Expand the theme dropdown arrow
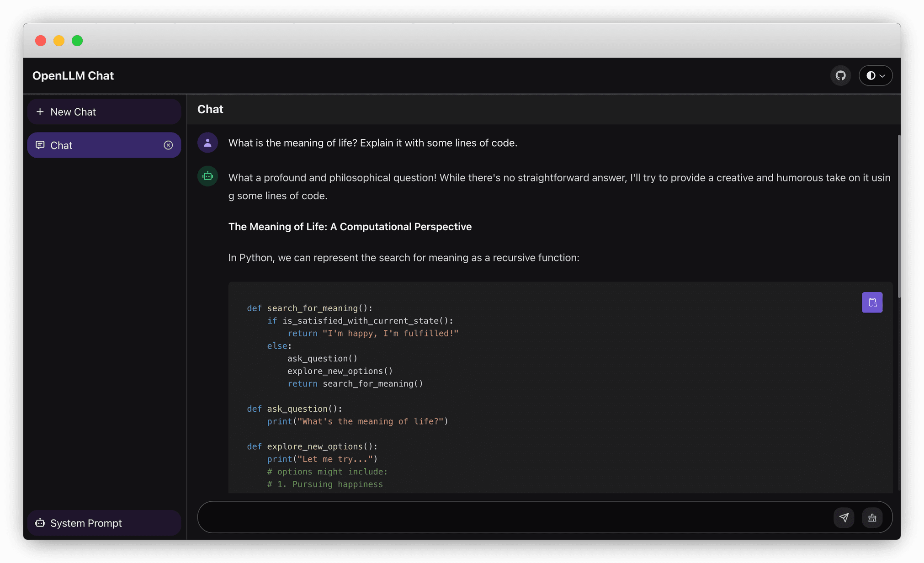The height and width of the screenshot is (563, 924). click(882, 75)
